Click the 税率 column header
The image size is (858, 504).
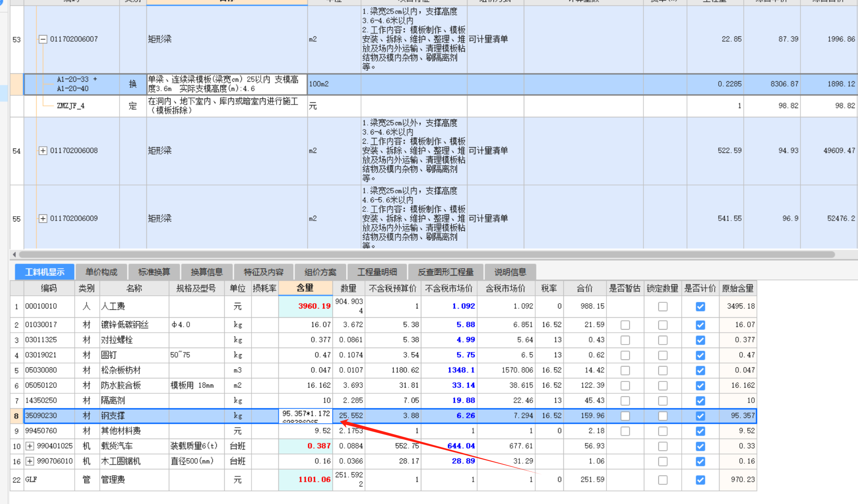click(549, 288)
